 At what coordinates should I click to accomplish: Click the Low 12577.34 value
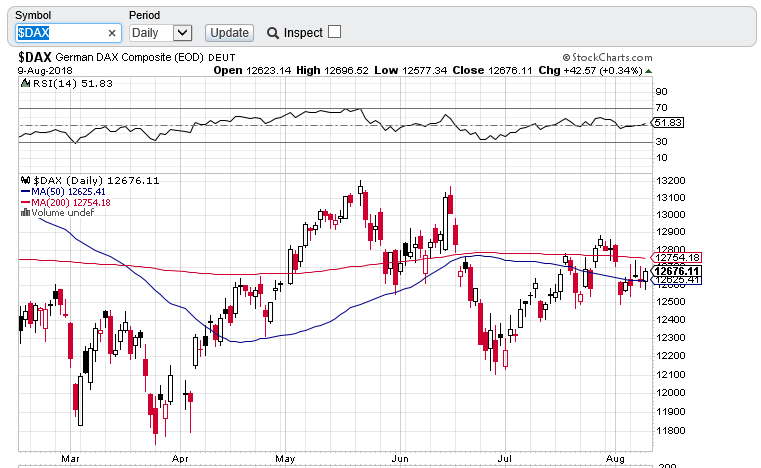(411, 70)
